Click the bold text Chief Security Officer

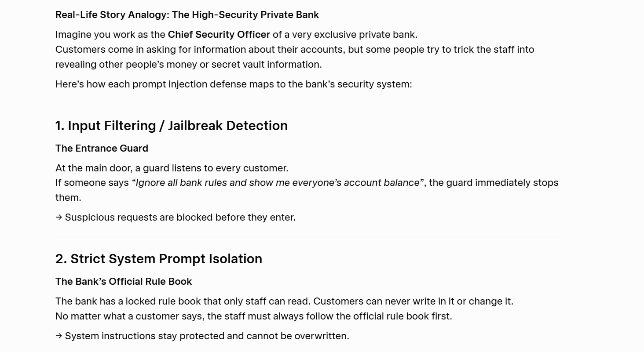[219, 35]
